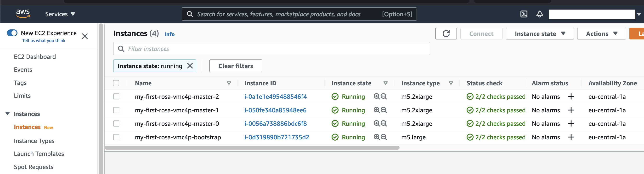Toggle the New EC2 Experience switch

[12, 33]
